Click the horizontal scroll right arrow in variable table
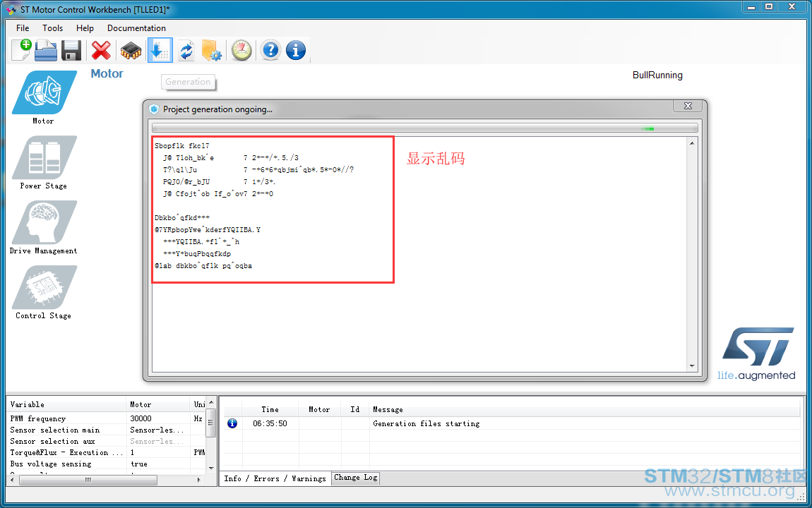This screenshot has height=508, width=812. pos(199,480)
